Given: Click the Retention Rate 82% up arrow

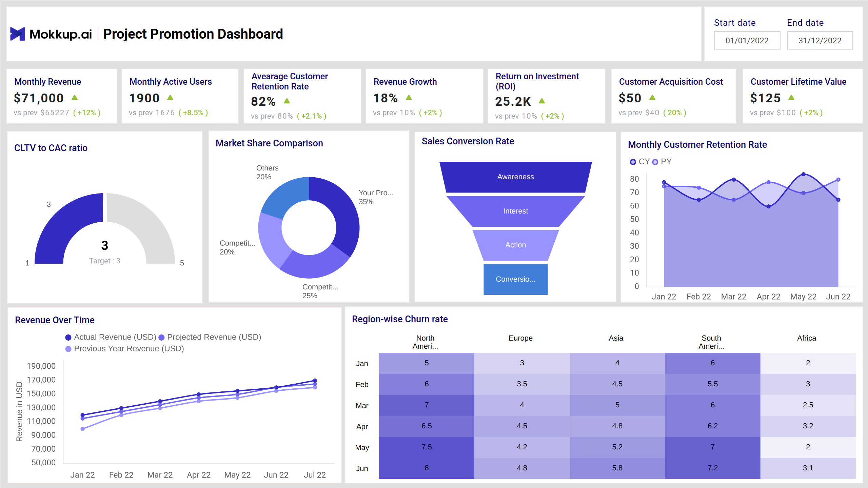Looking at the screenshot, I should tap(287, 101).
